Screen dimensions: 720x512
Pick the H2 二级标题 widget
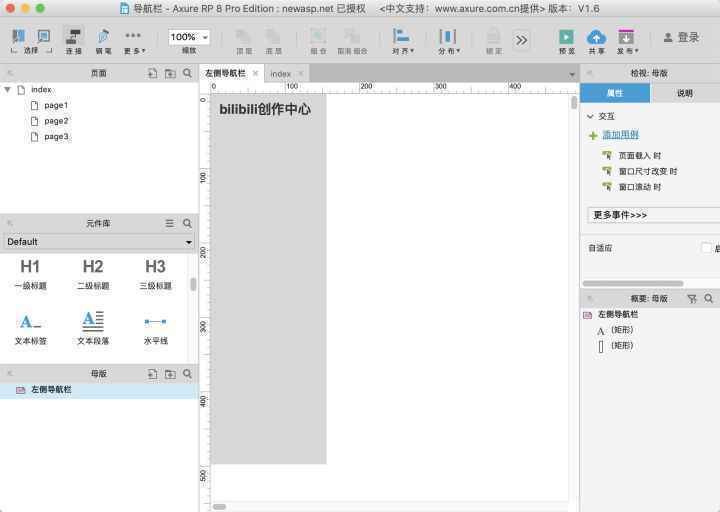tap(93, 274)
